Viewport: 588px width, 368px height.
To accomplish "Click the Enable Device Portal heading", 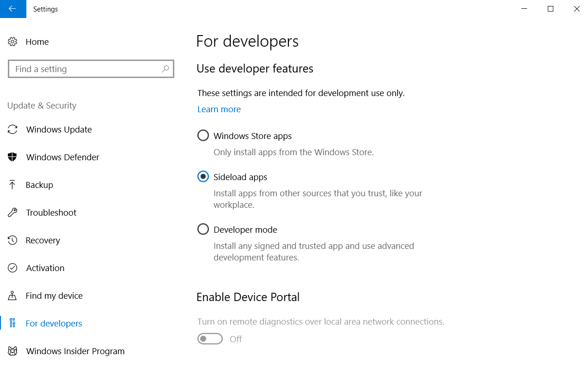I will coord(248,297).
